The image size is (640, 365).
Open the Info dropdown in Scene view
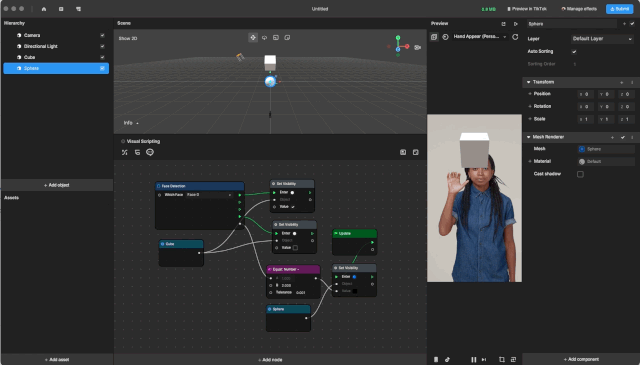click(131, 123)
